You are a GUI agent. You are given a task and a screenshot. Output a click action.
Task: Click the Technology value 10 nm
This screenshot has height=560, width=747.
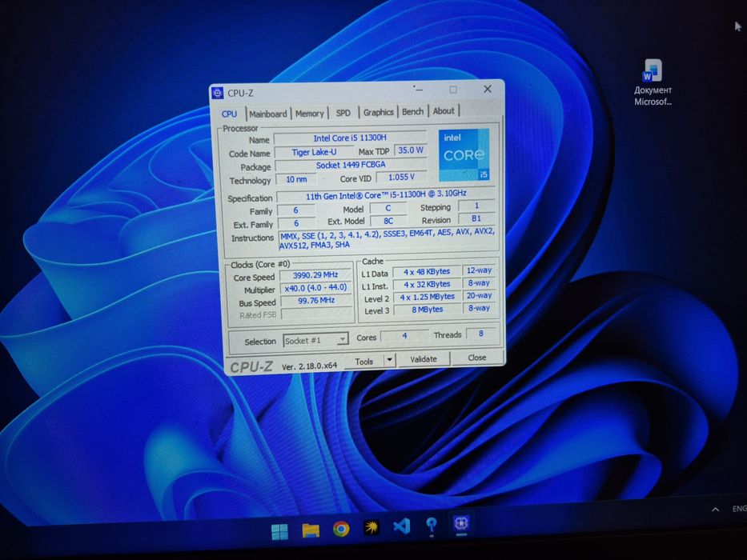(x=296, y=179)
